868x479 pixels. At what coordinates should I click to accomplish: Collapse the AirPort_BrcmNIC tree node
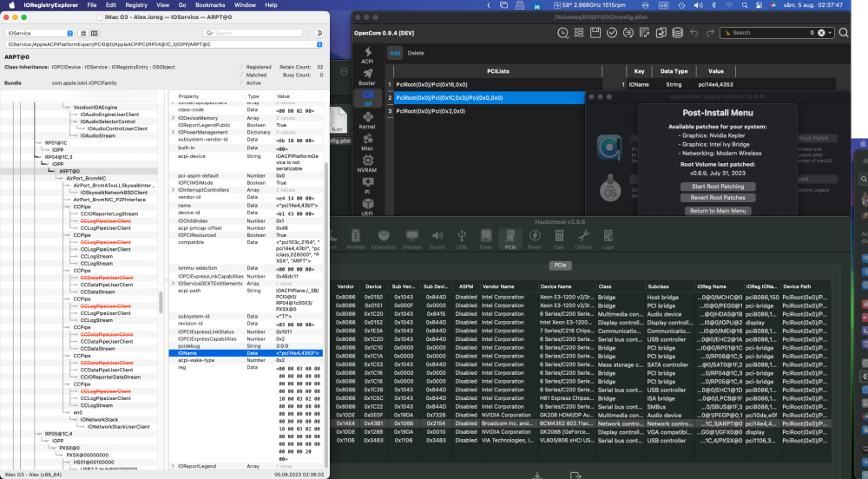pyautogui.click(x=61, y=178)
